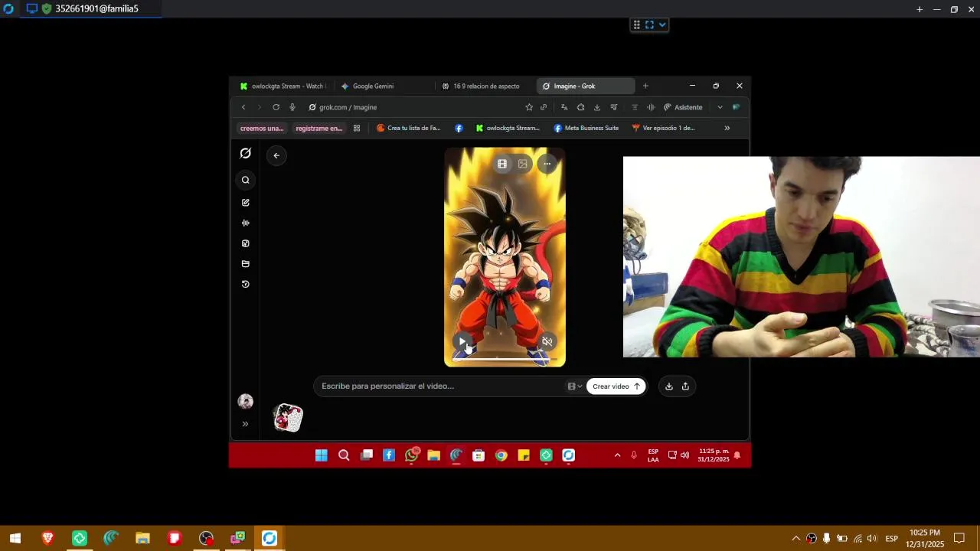This screenshot has width=980, height=551.
Task: Download the video with the download icon
Action: 669,386
